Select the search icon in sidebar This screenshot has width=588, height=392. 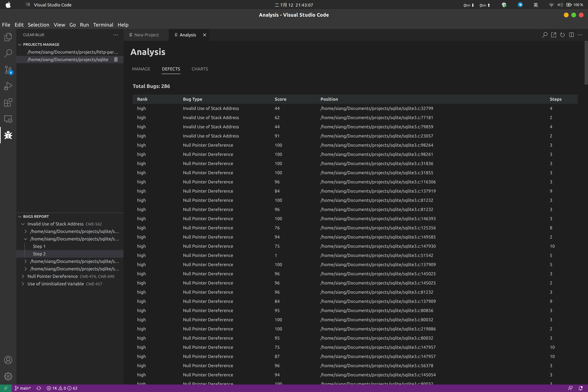pos(8,53)
